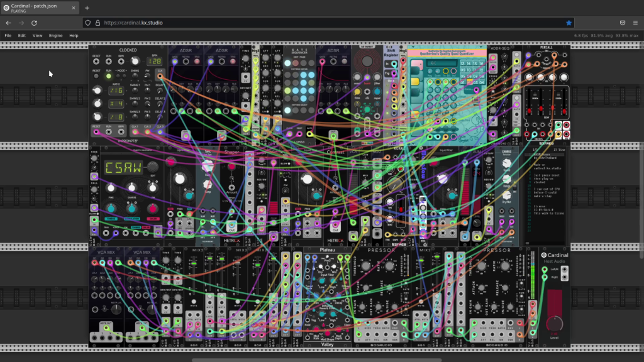Click the large round RE-BURST trigger button
This screenshot has width=644, height=362.
(367, 62)
